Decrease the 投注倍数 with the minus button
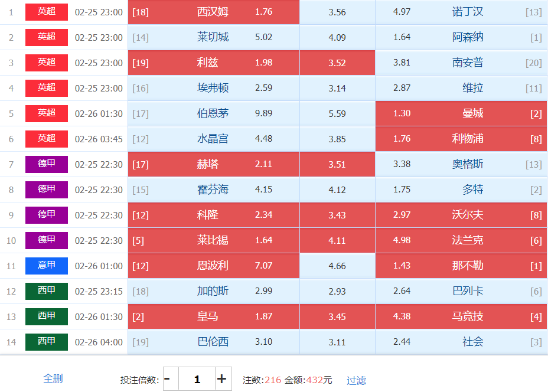 point(171,379)
